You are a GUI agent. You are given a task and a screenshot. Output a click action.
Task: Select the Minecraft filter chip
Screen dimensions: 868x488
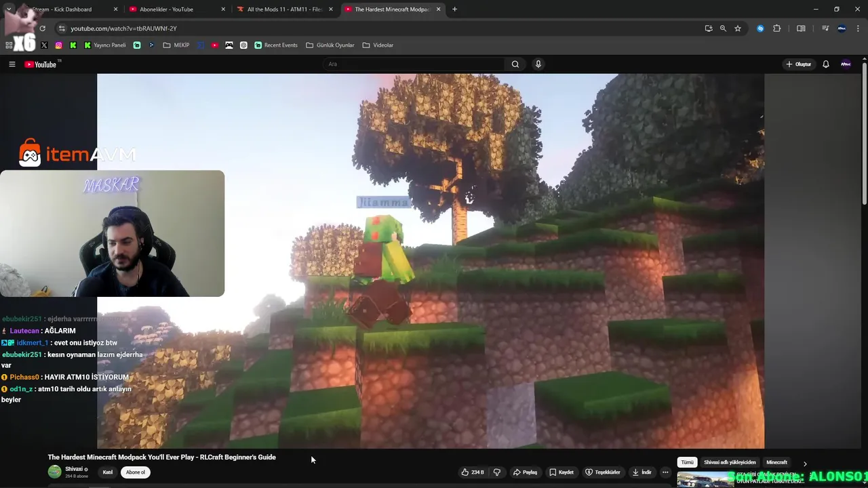pyautogui.click(x=776, y=462)
